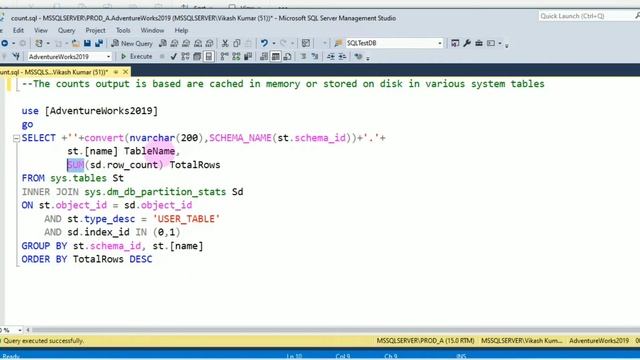Image resolution: width=640 pixels, height=360 pixels.
Task: Click the Query Options icon
Action: click(197, 57)
